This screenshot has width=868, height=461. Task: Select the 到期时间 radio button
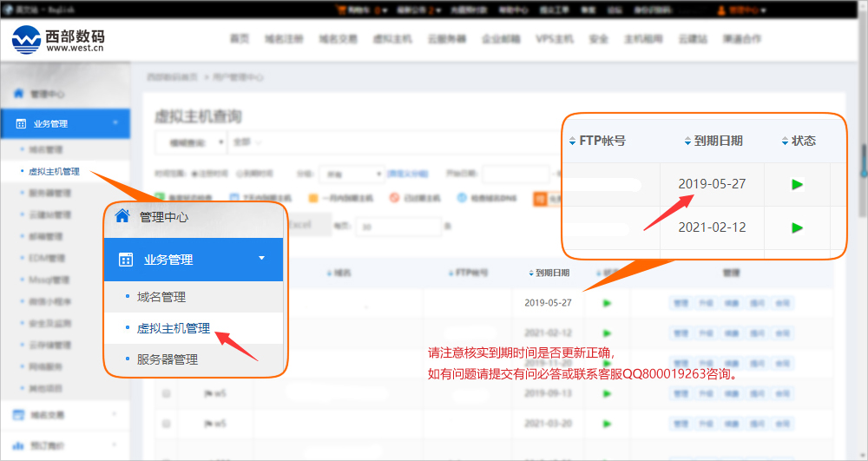pyautogui.click(x=238, y=174)
